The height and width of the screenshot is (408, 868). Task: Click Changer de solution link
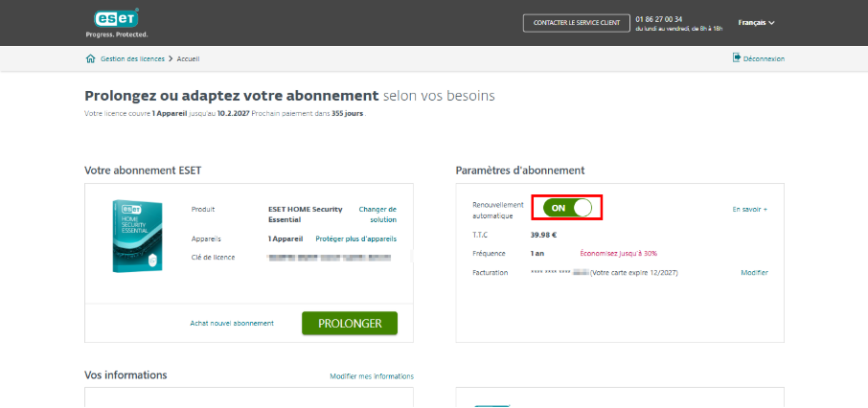pyautogui.click(x=378, y=215)
